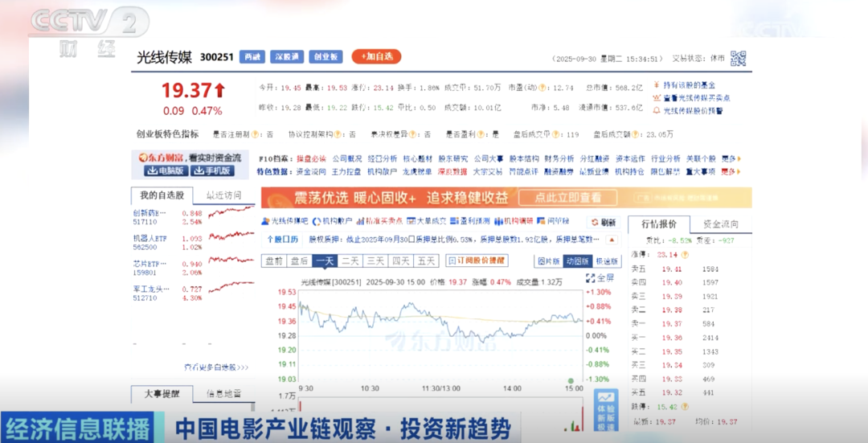Switch chart to 图片版
The height and width of the screenshot is (443, 868).
click(x=549, y=260)
